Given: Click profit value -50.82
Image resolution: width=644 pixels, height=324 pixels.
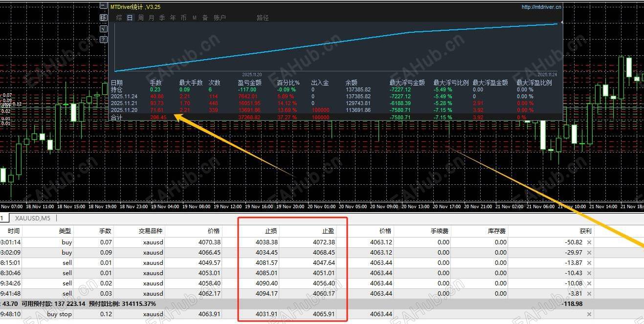Looking at the screenshot, I should 573,242.
